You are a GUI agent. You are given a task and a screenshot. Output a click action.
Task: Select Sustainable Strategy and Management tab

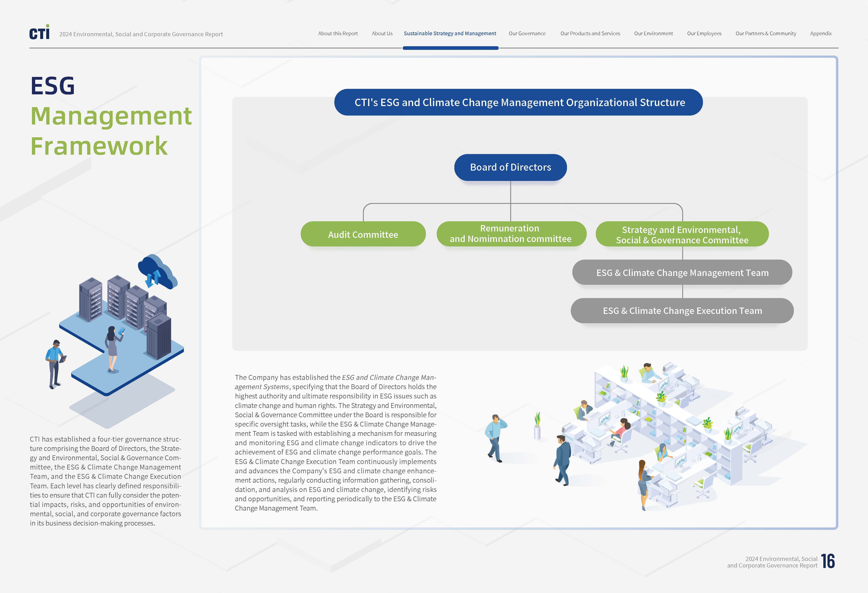coord(450,34)
